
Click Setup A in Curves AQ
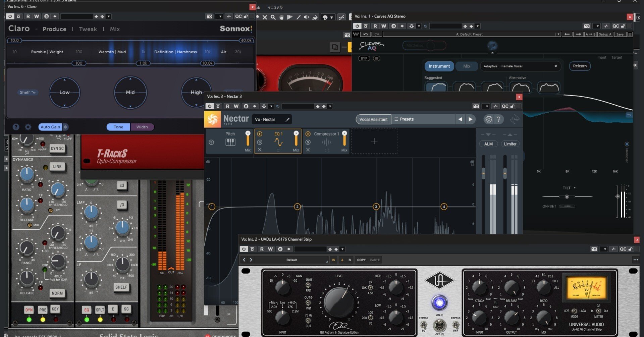coord(605,34)
